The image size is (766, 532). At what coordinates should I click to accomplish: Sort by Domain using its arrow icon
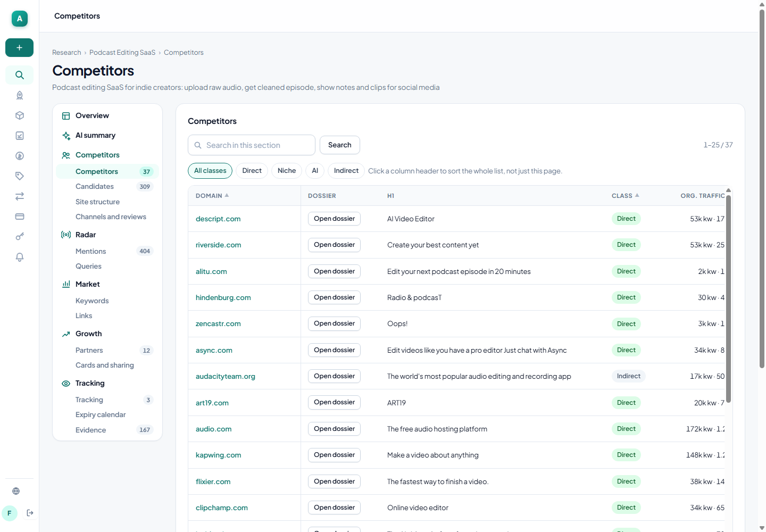click(227, 195)
